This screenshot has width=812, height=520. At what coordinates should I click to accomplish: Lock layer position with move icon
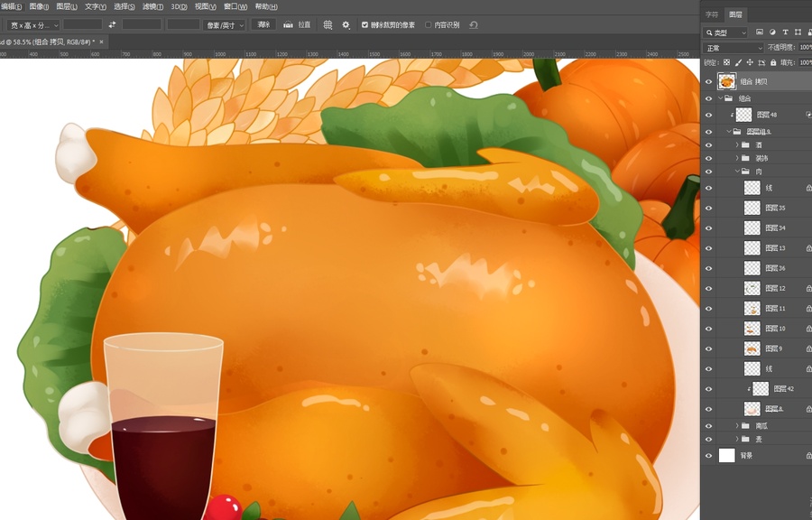[x=750, y=62]
